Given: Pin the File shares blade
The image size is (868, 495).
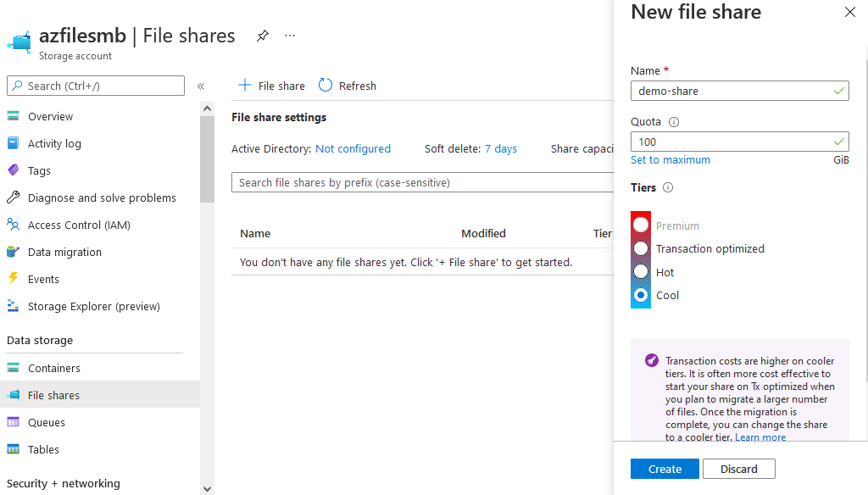Looking at the screenshot, I should coord(263,36).
